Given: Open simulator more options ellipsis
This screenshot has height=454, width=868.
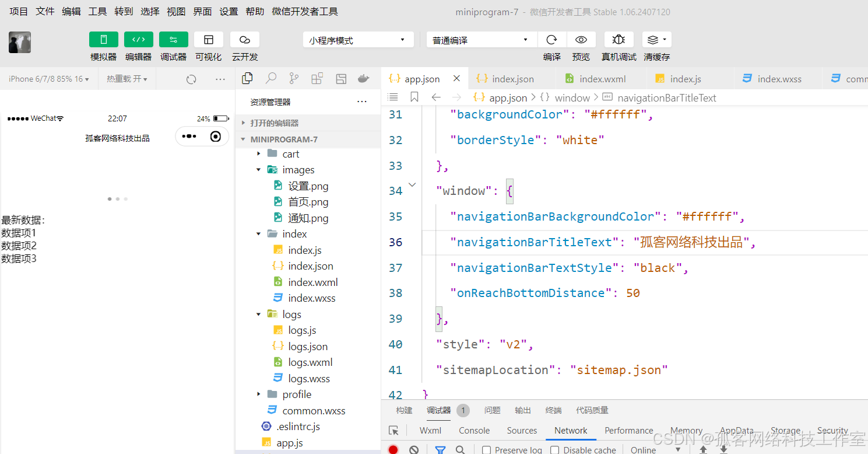Looking at the screenshot, I should click(x=220, y=79).
